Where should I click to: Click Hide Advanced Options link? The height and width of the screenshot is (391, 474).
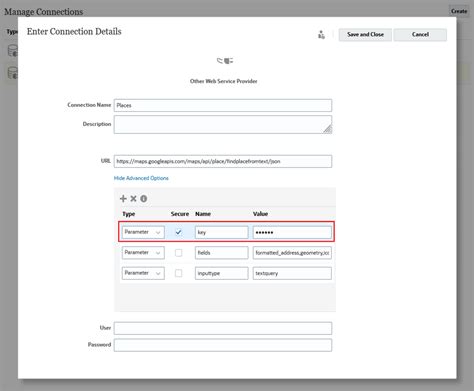(x=141, y=178)
